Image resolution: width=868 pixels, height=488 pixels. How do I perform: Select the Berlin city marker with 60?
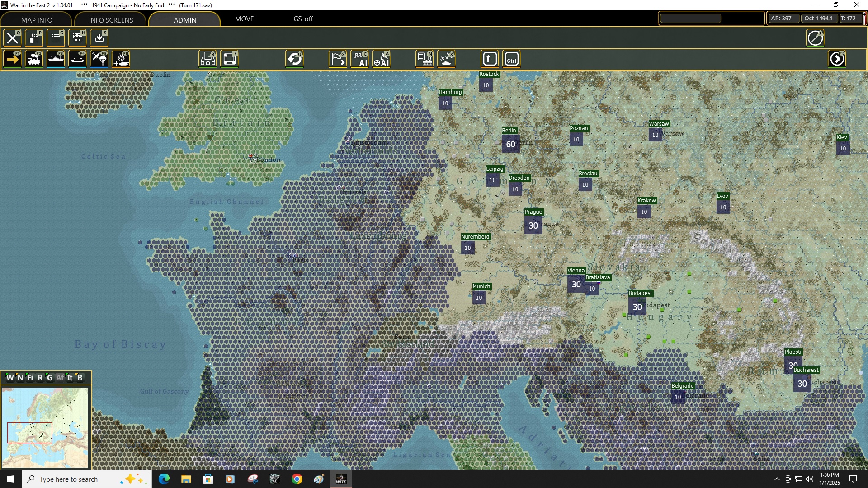[510, 144]
